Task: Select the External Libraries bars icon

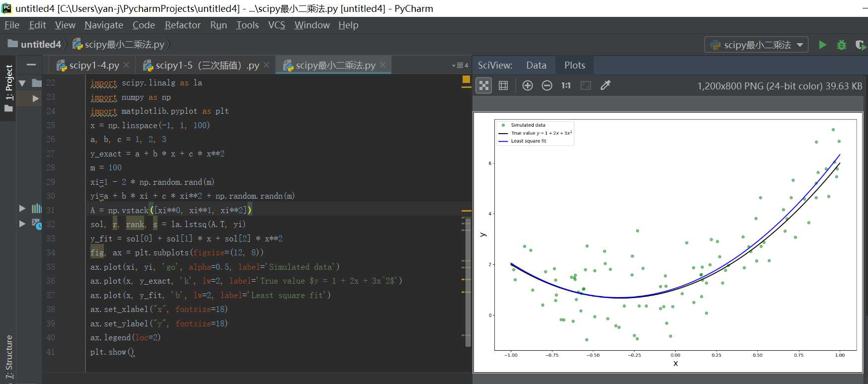Action: click(37, 209)
